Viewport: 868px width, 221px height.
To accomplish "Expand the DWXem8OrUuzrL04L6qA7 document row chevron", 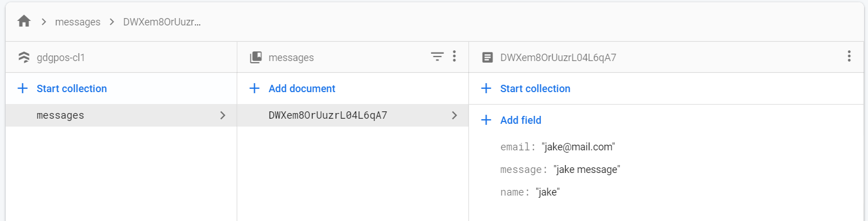I will (454, 115).
